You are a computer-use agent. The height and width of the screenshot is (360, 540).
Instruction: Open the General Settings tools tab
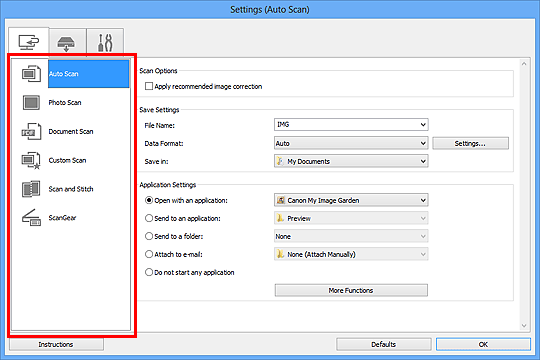tap(105, 43)
